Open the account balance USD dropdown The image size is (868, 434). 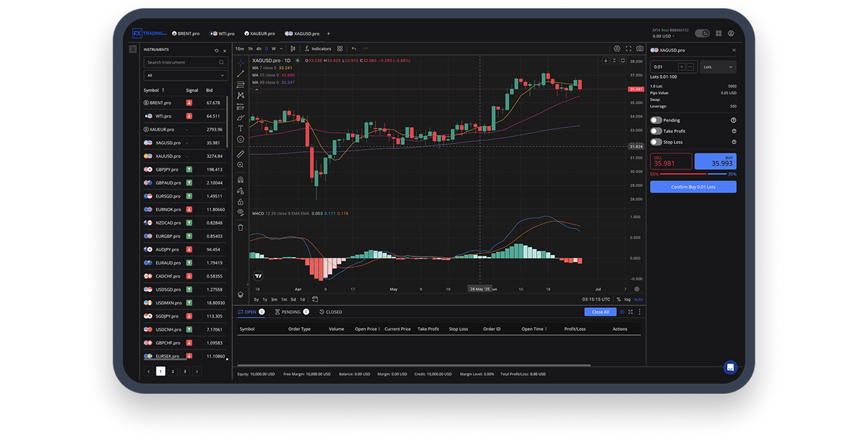(663, 36)
